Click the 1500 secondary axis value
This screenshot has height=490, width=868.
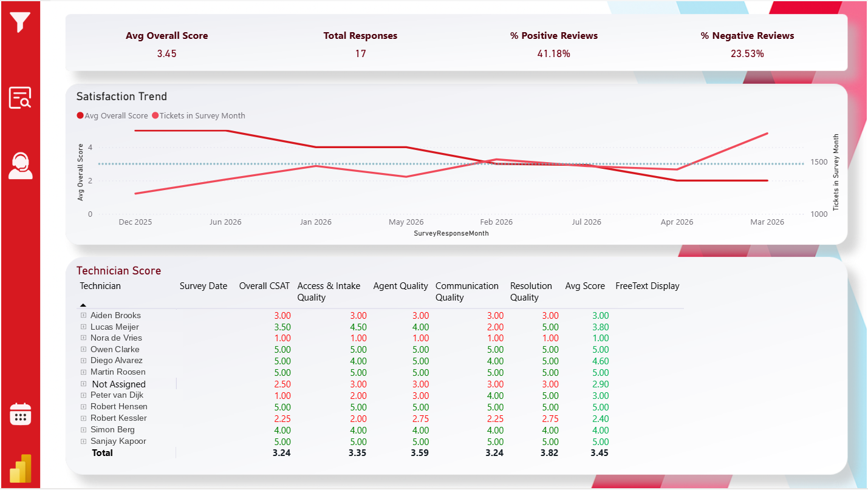pos(819,162)
